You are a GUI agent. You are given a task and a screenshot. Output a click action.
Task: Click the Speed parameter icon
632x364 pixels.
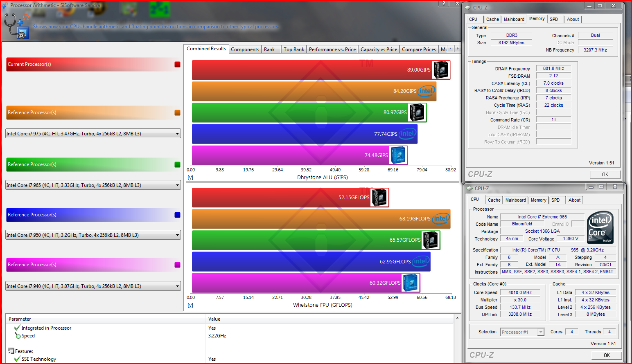tap(17, 336)
